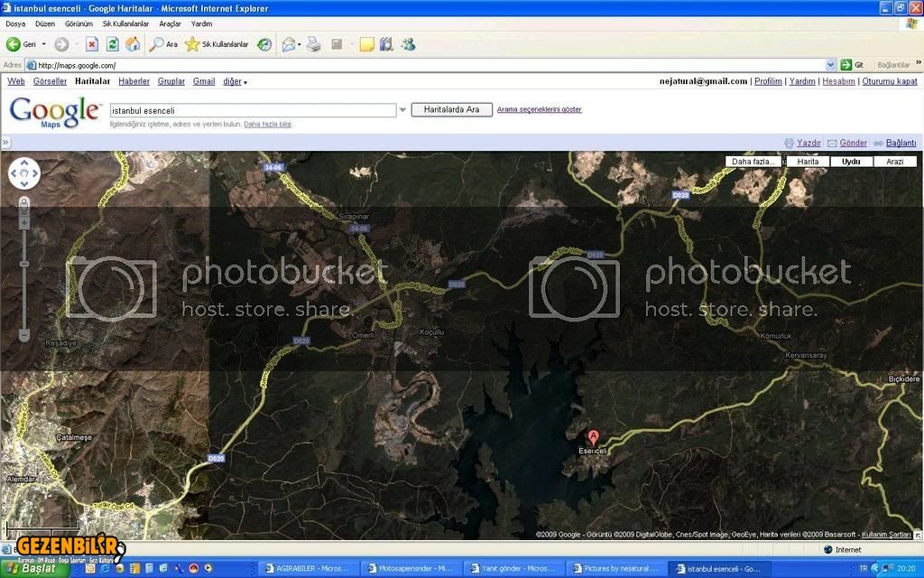Expand the diğer Google services dropdown
The width and height of the screenshot is (924, 578).
(236, 81)
